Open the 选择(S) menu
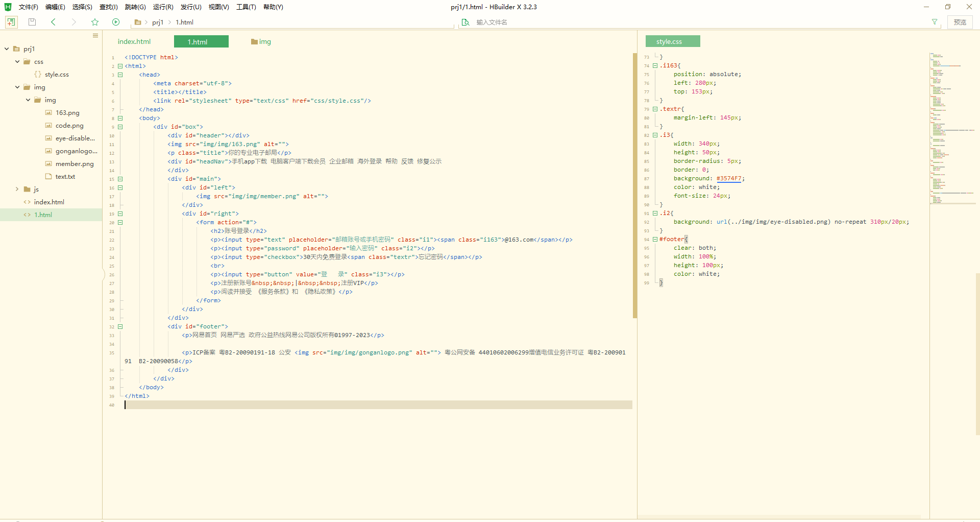This screenshot has height=522, width=980. coord(82,7)
